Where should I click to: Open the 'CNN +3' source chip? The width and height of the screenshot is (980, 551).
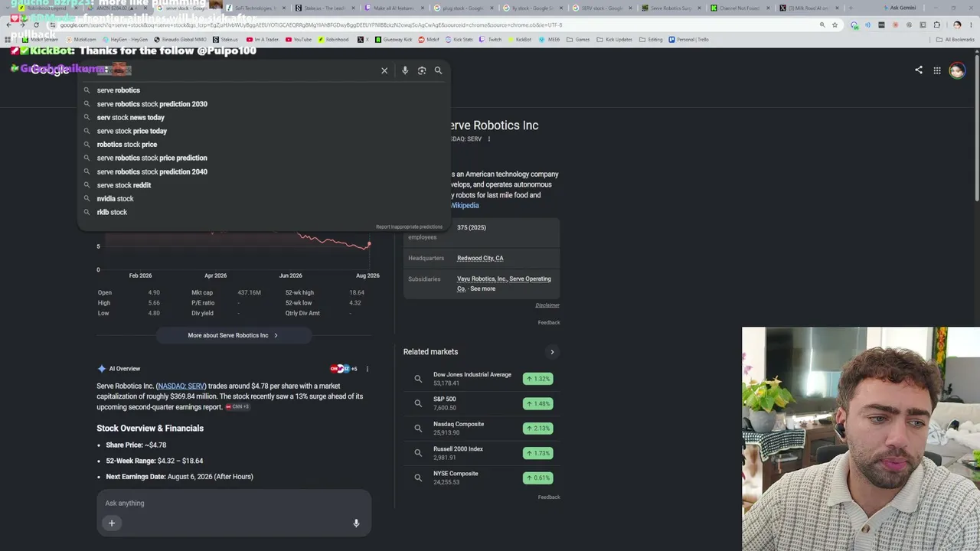[x=237, y=407]
